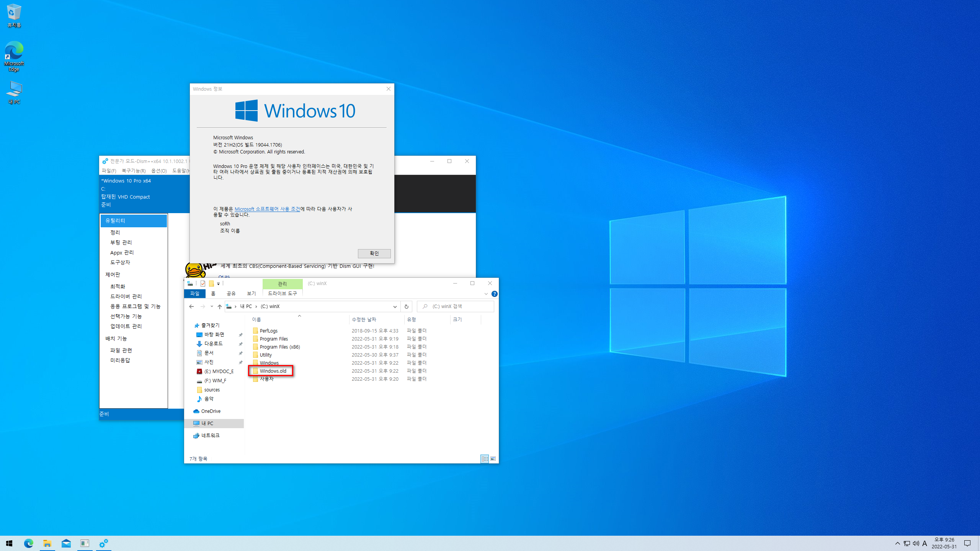Viewport: 980px width, 551px height.
Task: Sort by 수정한 날짜 column header
Action: (x=376, y=320)
